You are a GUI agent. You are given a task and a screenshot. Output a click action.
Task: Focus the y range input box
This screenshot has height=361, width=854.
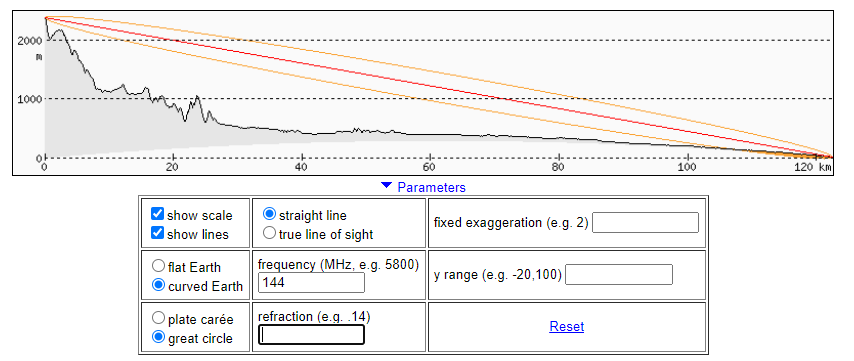pos(619,274)
